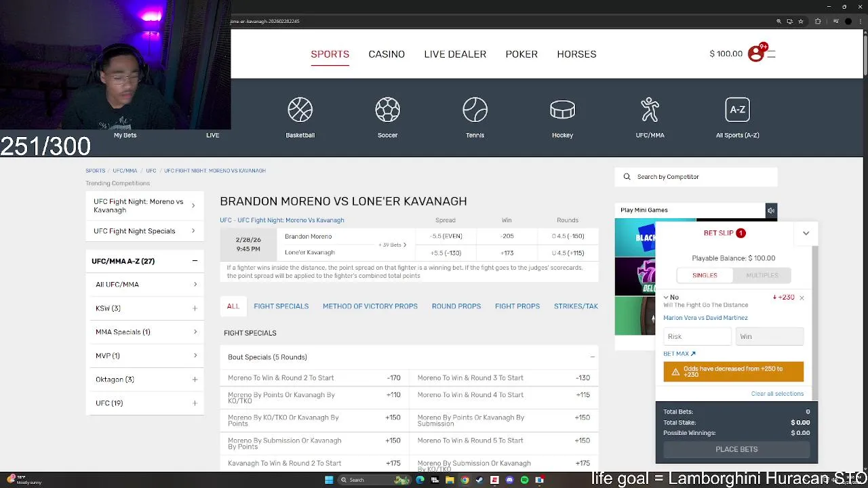Select Moreno To Win & Round 2 odds -170
The height and width of the screenshot is (488, 868).
(x=393, y=378)
